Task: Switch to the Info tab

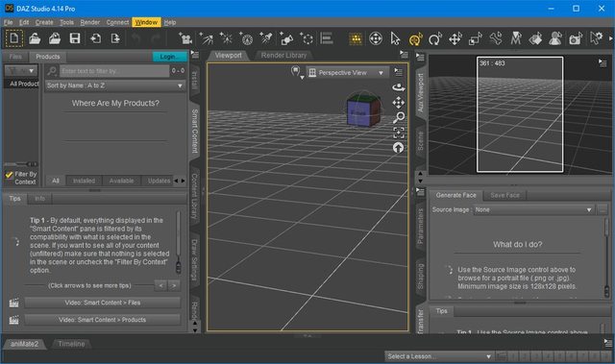Action: pos(39,199)
